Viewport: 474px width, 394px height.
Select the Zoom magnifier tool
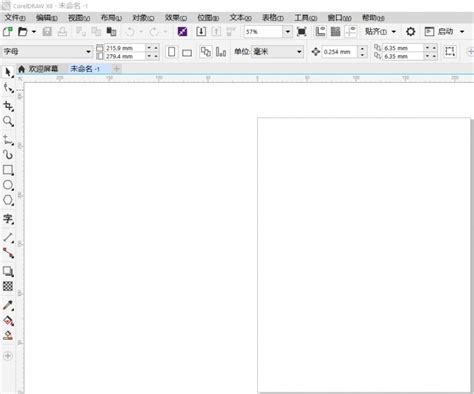[8, 121]
